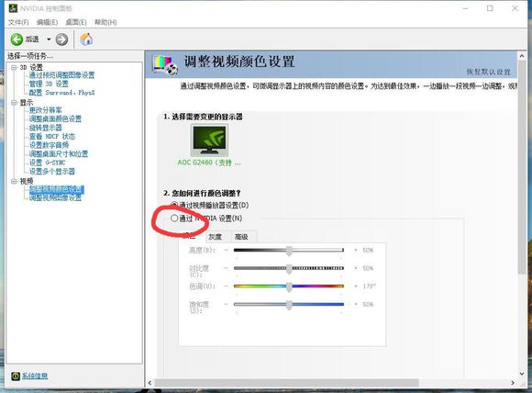Collapse the 3D 设置 tree node

pyautogui.click(x=14, y=68)
